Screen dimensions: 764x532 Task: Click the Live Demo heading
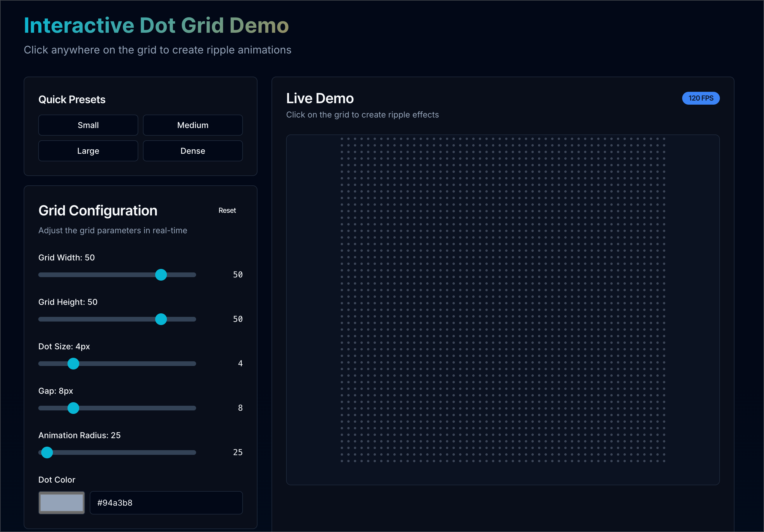320,98
